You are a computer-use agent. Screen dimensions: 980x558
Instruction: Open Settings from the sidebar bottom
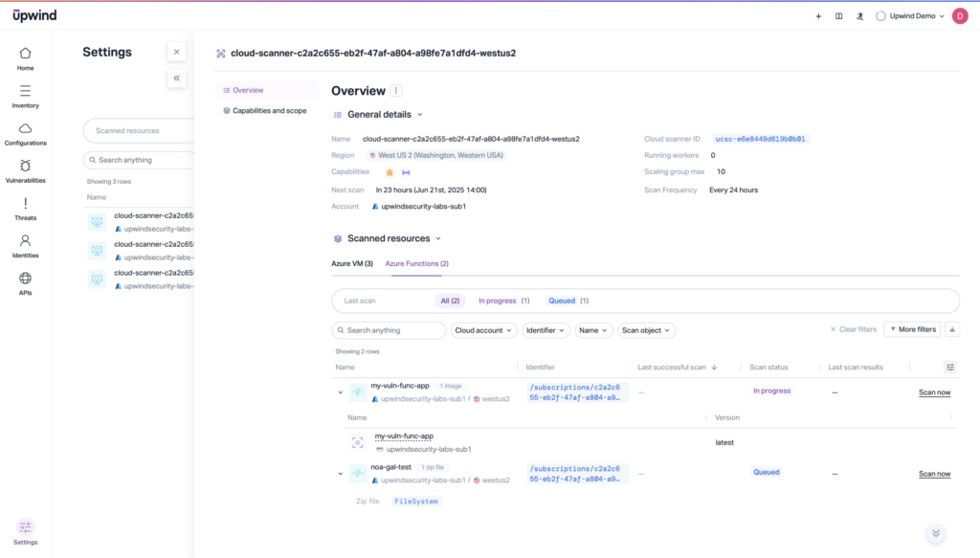tap(25, 533)
